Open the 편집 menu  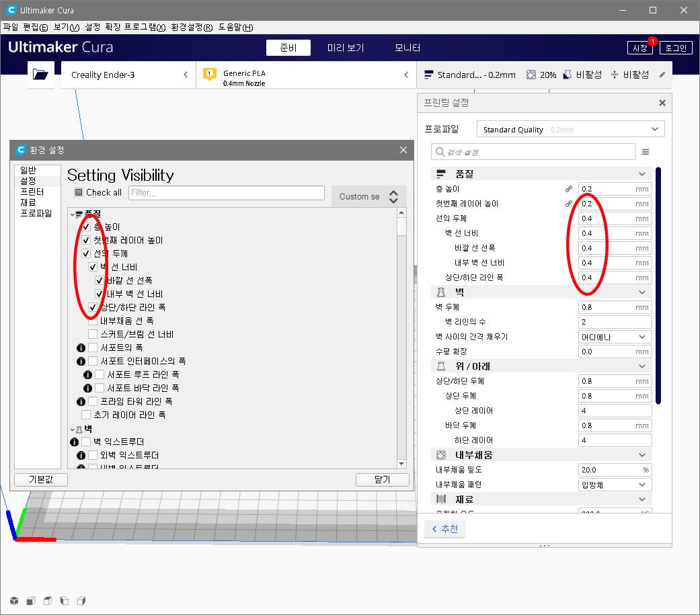(x=36, y=28)
